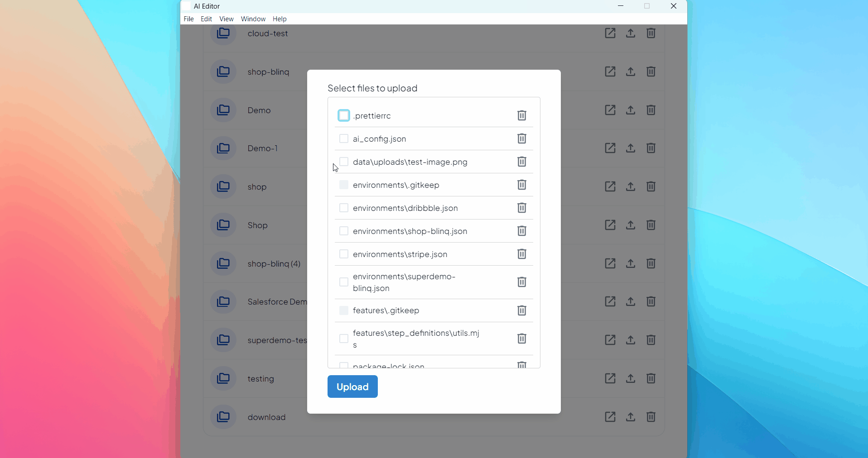Viewport: 868px width, 458px height.
Task: Check the .prettierrc checkbox
Action: pos(344,115)
